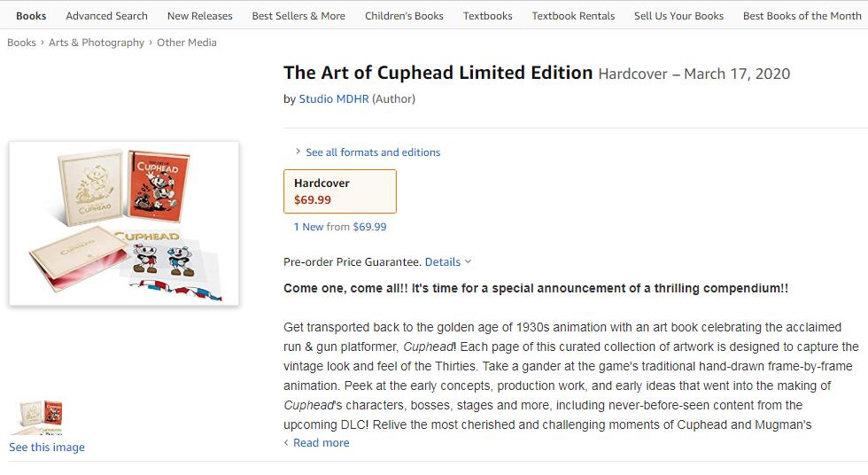Open the Advanced Search tab

click(106, 16)
